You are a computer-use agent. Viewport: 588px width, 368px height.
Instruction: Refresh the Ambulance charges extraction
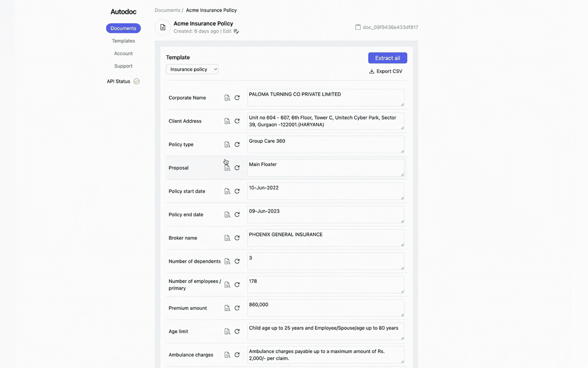237,355
